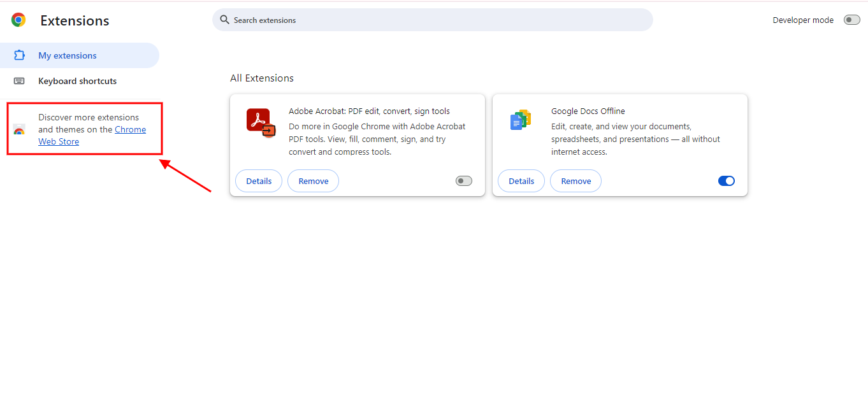This screenshot has width=868, height=405.
Task: Remove the Google Docs Offline extension
Action: 576,181
